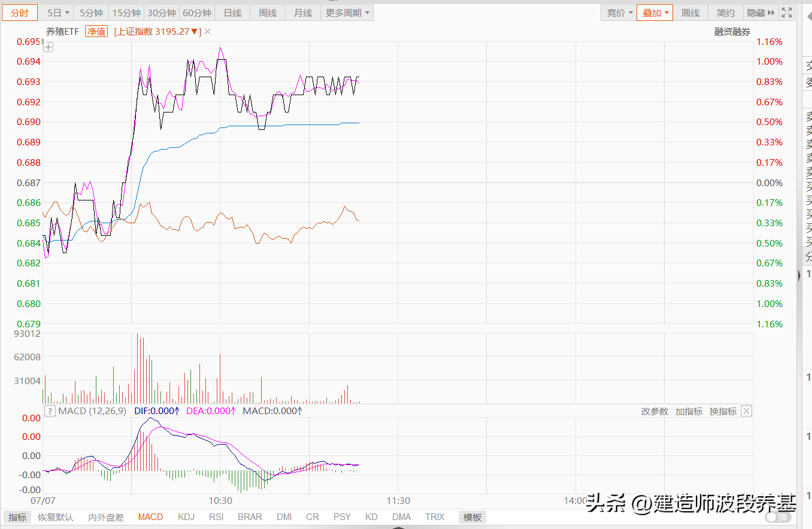Toggle the 弹 bullet-comment switch
812x529 pixels.
tap(778, 517)
